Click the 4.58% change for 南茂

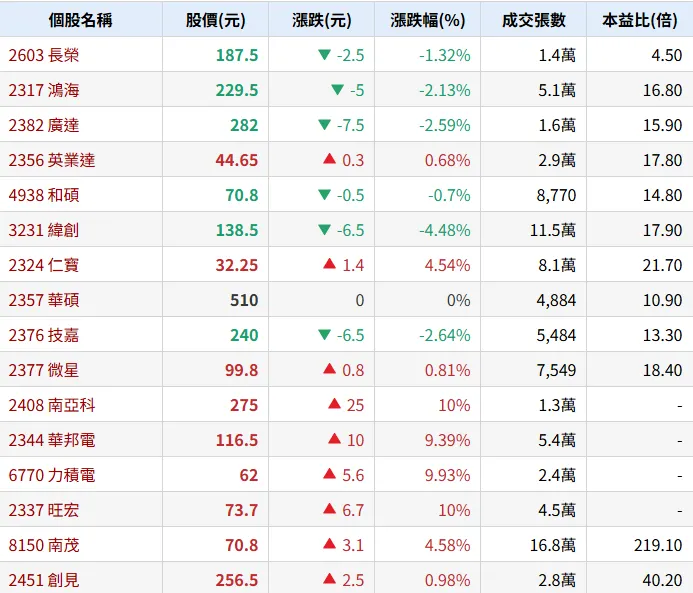pos(448,545)
